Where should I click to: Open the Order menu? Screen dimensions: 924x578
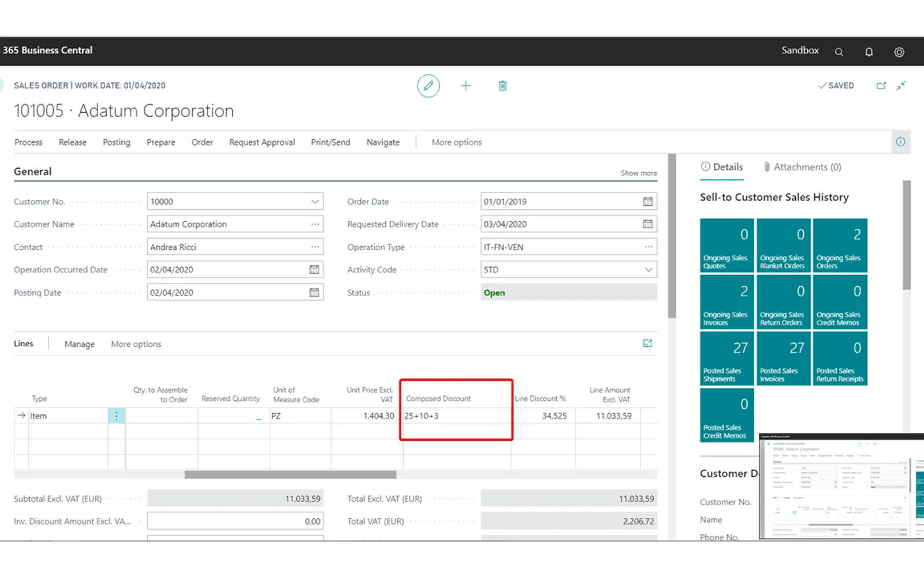[202, 142]
